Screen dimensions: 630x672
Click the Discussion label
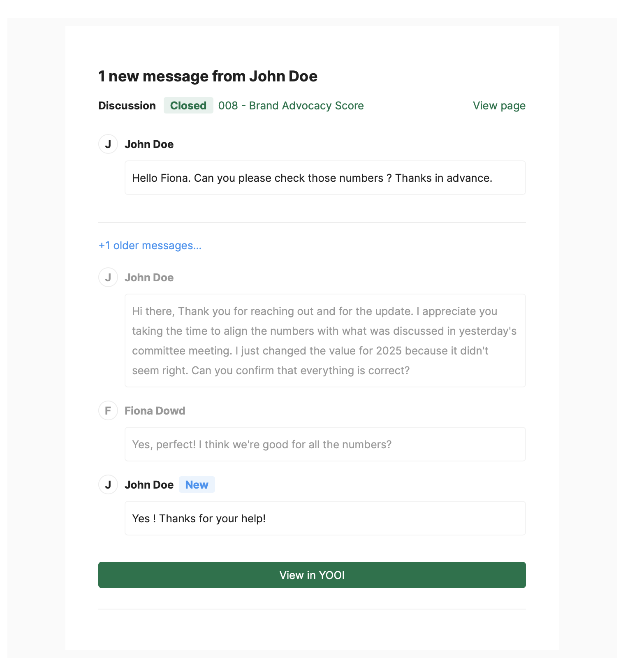[x=127, y=106]
